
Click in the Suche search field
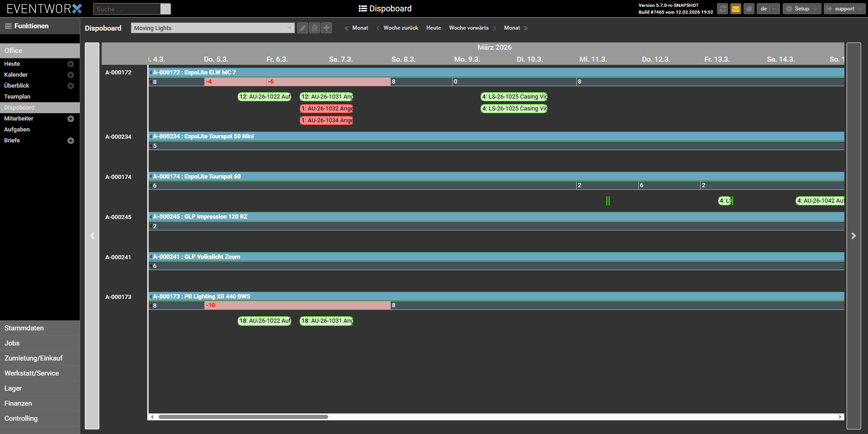[127, 9]
